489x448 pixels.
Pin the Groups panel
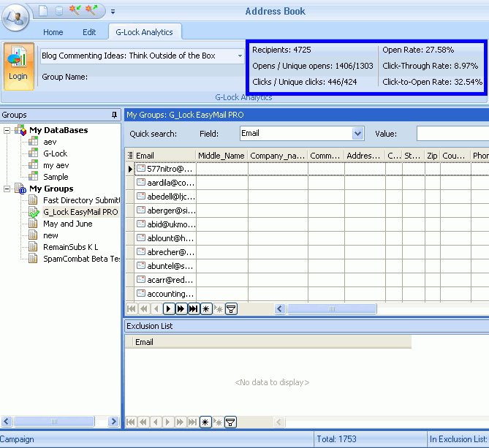coord(114,115)
